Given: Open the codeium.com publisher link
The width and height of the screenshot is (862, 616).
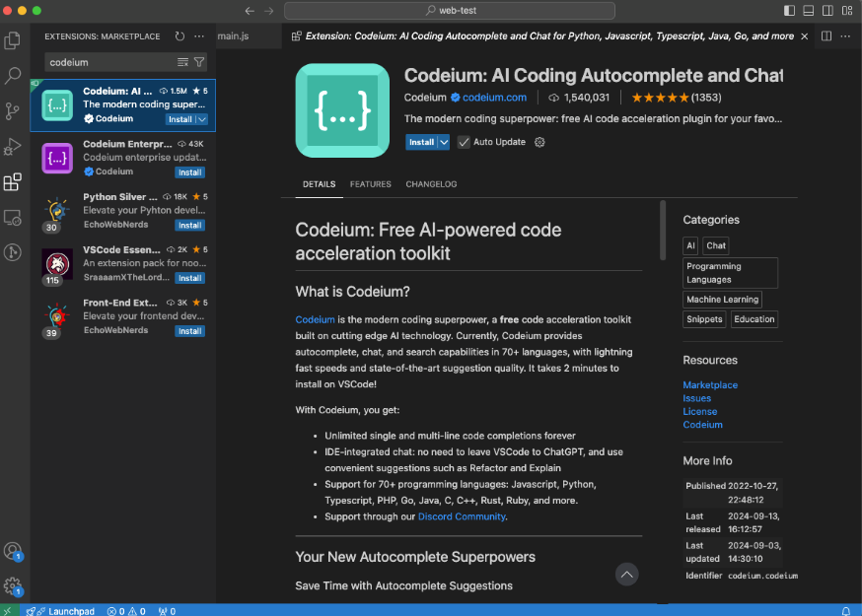Looking at the screenshot, I should point(494,98).
